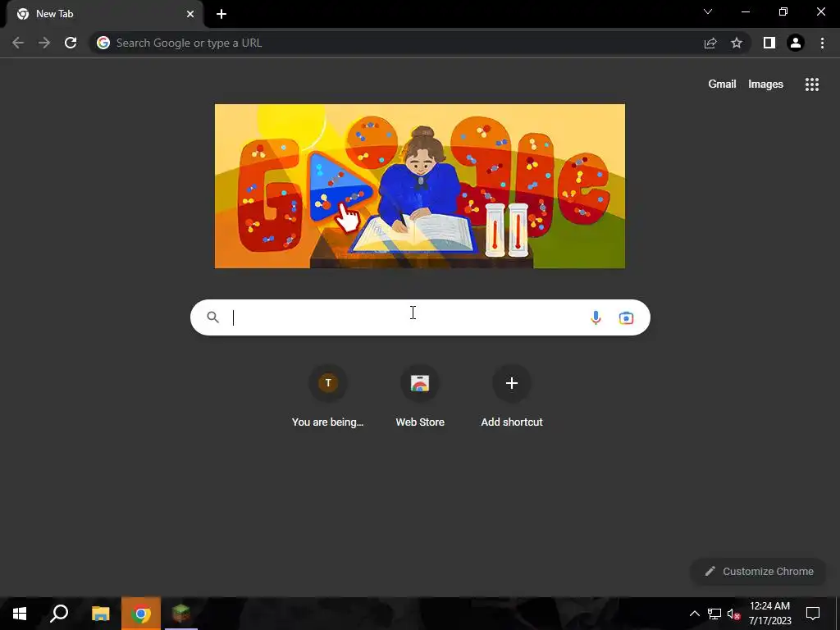Open the Chrome profile avatar

796,43
